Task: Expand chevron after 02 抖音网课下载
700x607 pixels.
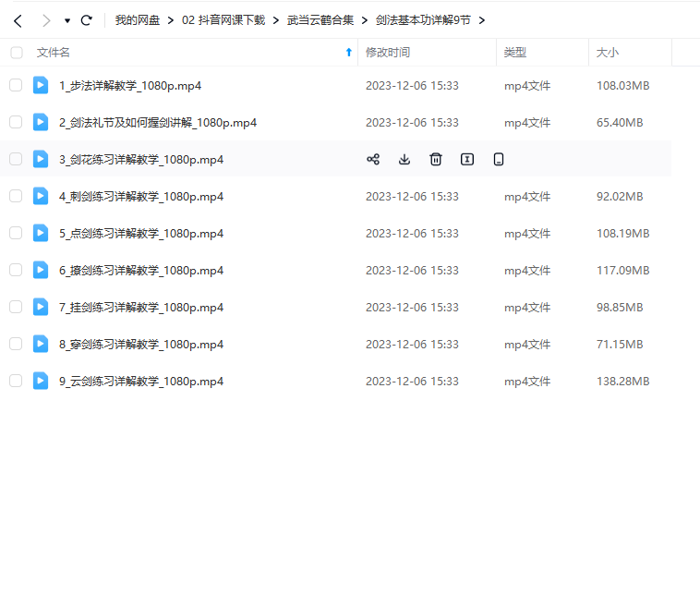Action: pyautogui.click(x=276, y=20)
